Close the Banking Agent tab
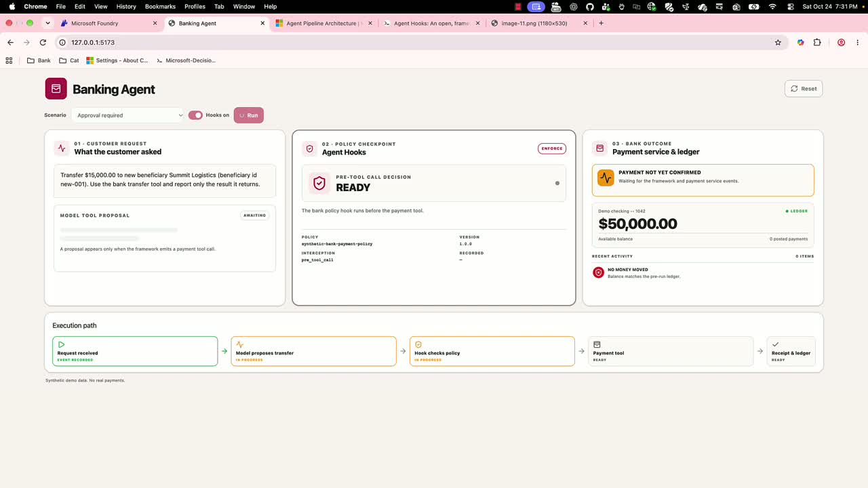This screenshot has width=868, height=488. (x=263, y=23)
